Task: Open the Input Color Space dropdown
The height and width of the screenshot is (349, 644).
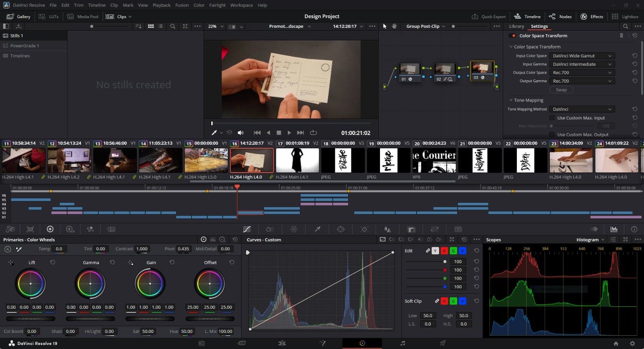Action: [x=582, y=56]
